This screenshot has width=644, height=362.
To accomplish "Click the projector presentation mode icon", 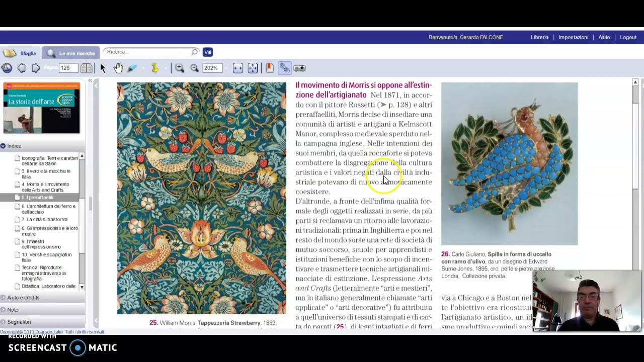I will tap(299, 68).
